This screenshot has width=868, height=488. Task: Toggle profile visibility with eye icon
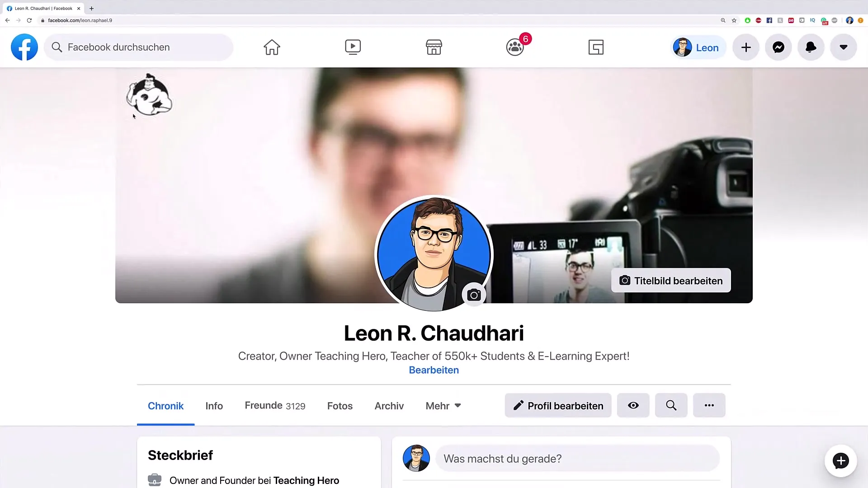click(x=633, y=405)
